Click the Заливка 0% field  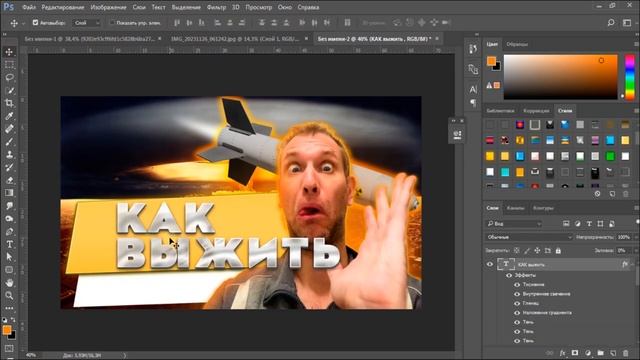pos(624,251)
